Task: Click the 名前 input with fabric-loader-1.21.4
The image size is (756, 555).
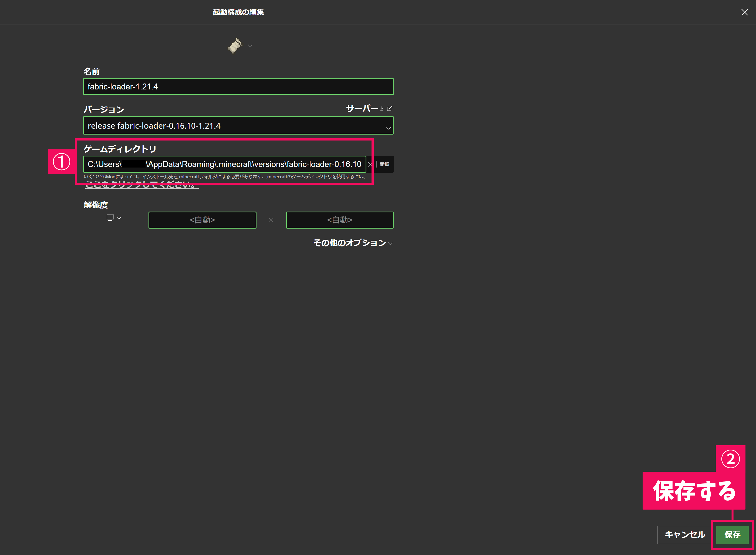Action: [238, 87]
